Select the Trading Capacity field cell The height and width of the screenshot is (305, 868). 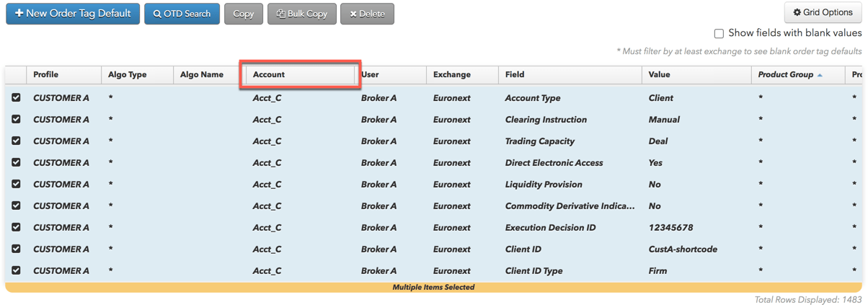point(570,141)
